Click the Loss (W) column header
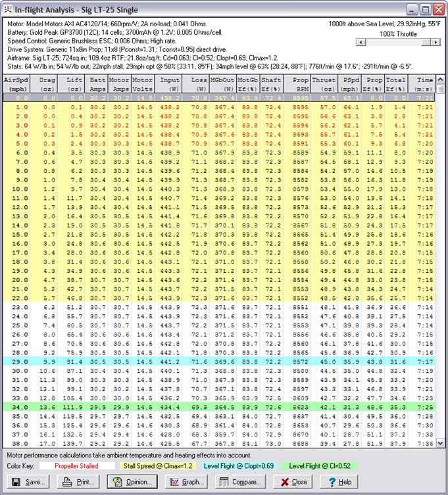The image size is (448, 495). click(x=195, y=84)
